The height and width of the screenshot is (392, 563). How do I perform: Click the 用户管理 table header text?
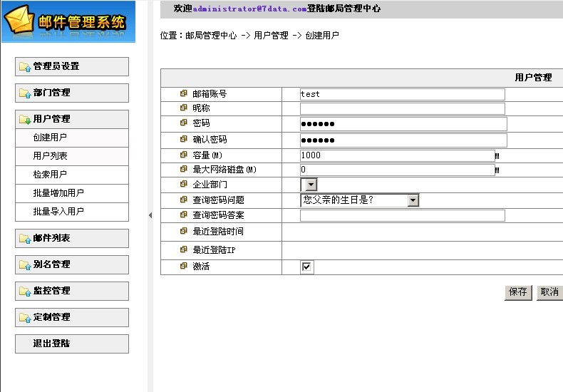click(533, 78)
